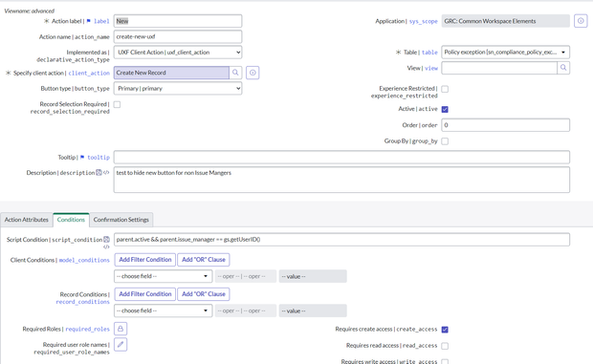Image resolution: width=593 pixels, height=364 pixels.
Task: Open Client Conditions choose field dropdown
Action: (163, 276)
